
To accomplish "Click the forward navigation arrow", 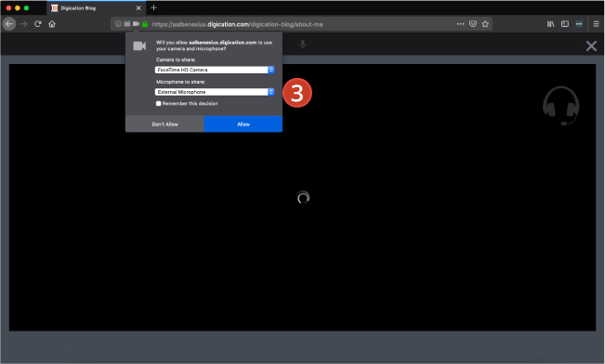I will tap(24, 24).
